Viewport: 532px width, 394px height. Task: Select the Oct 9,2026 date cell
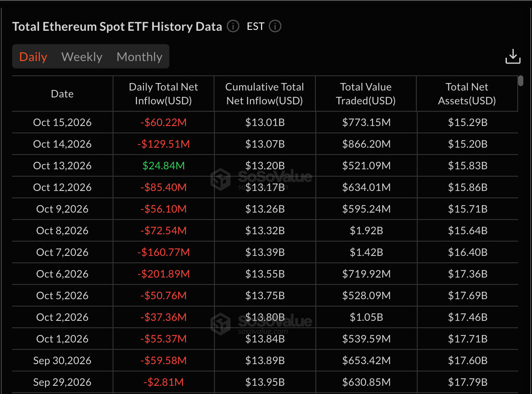pyautogui.click(x=62, y=209)
